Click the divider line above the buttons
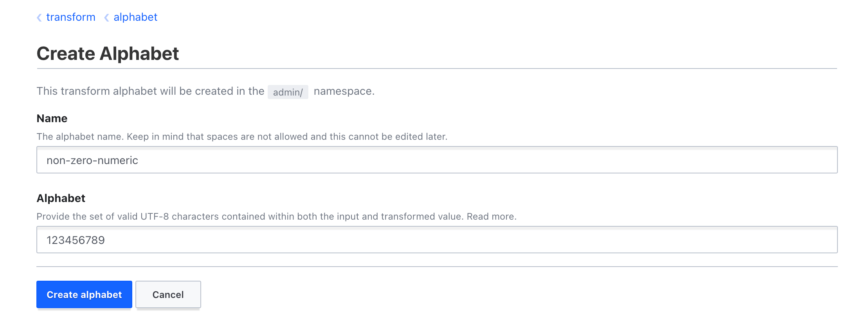 (437, 267)
